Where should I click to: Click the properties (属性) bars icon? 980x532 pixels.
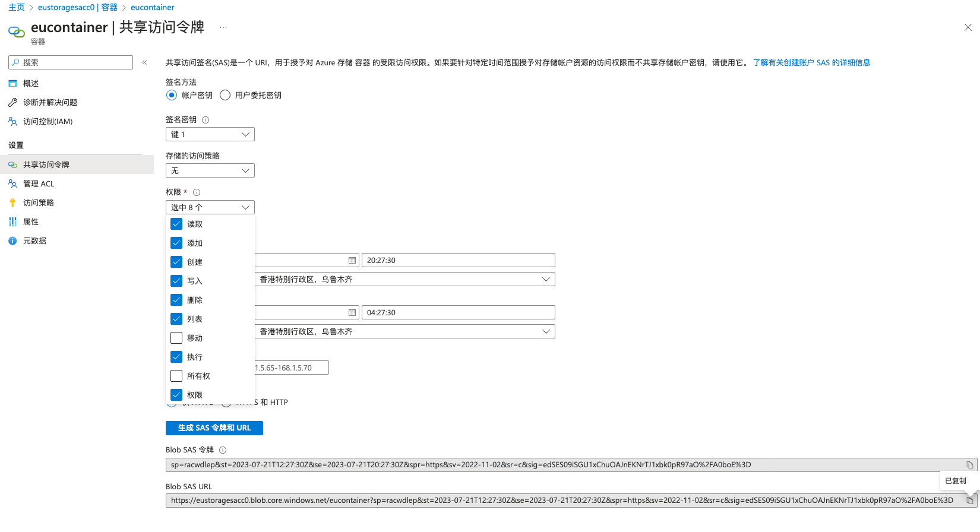[12, 222]
